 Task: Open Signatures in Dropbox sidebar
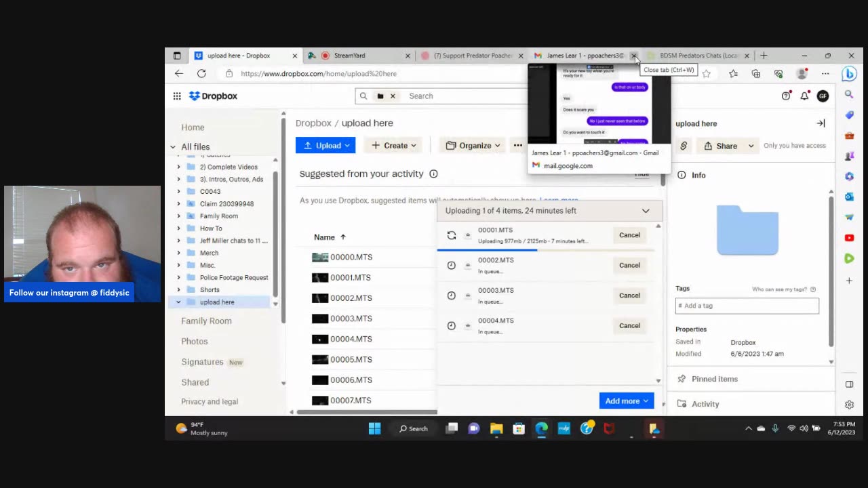tap(202, 362)
